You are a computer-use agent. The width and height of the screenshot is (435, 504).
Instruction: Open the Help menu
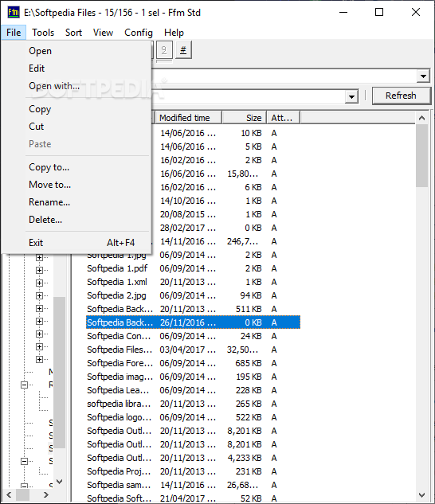click(174, 33)
